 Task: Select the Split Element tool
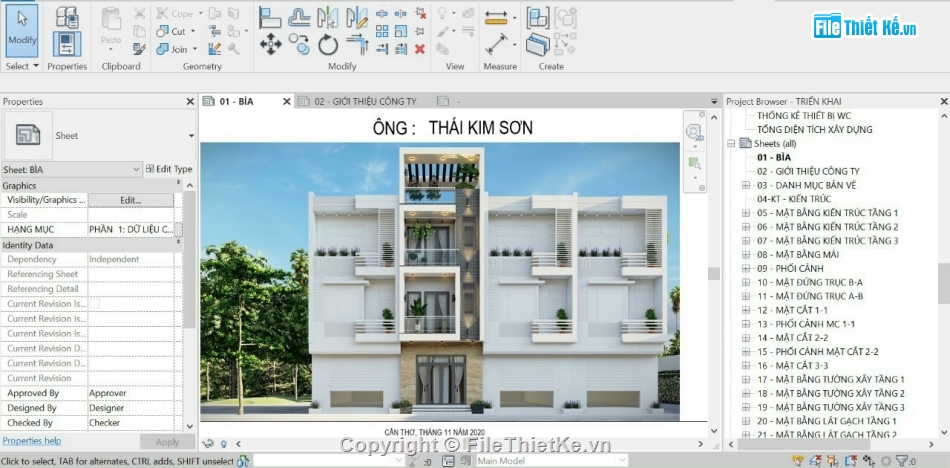(x=382, y=13)
